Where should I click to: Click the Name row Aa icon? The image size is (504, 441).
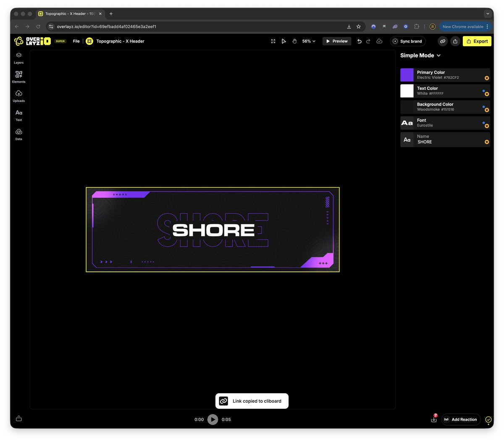[x=407, y=140]
